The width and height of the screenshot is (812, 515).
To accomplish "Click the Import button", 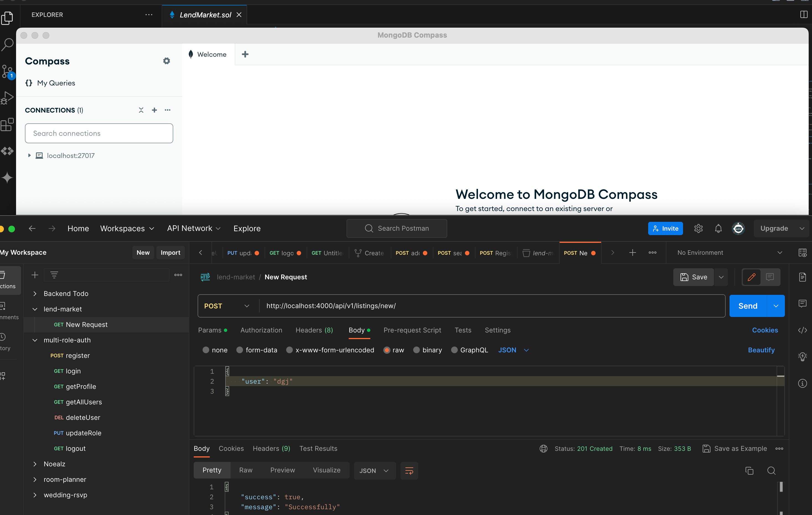I will coord(170,253).
